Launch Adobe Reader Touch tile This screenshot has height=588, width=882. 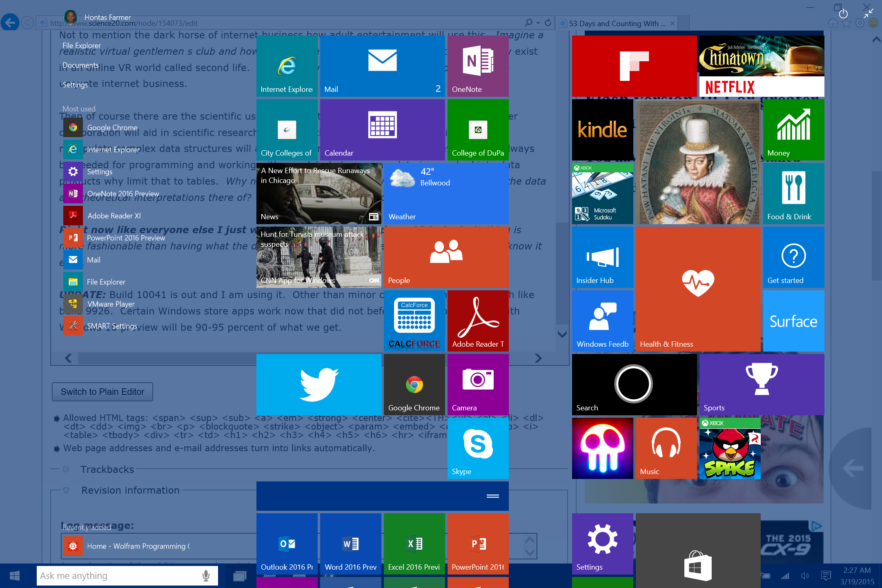(x=478, y=321)
